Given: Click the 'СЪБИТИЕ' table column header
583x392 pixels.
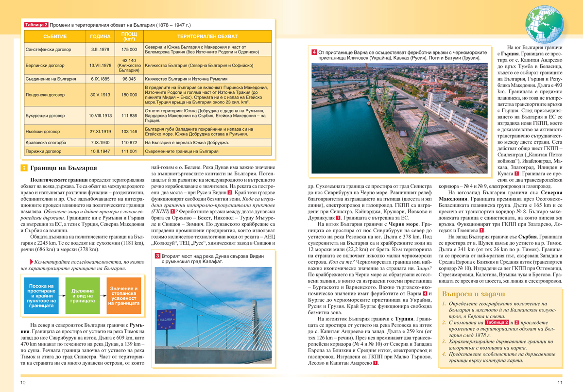Looking at the screenshot, I should 55,37.
